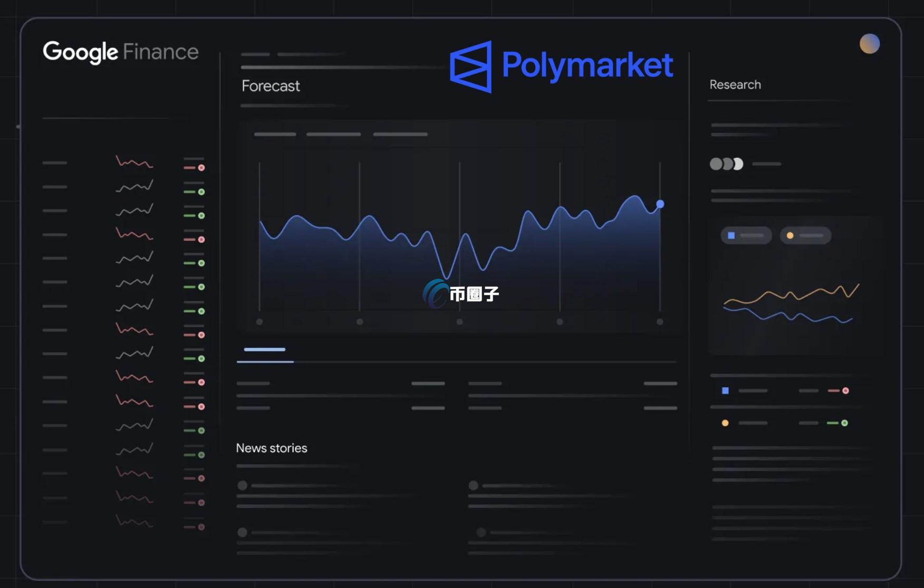924x588 pixels.
Task: Toggle the blue legend pill above Research mini chart
Action: click(746, 235)
